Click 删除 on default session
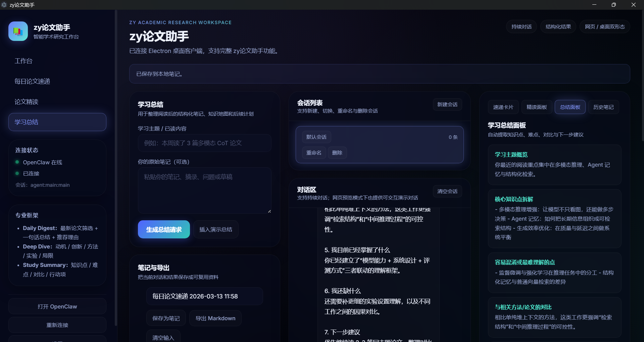644x342 pixels. (x=337, y=153)
